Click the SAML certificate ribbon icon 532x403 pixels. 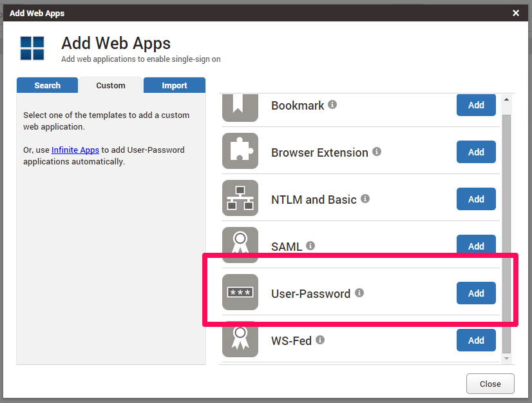(x=240, y=245)
